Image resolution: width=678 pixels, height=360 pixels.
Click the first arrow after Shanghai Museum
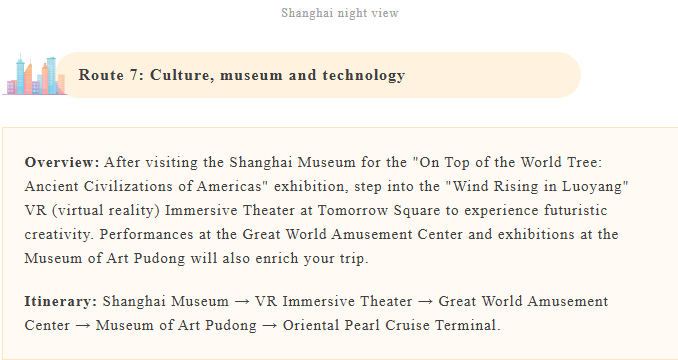[x=242, y=302]
